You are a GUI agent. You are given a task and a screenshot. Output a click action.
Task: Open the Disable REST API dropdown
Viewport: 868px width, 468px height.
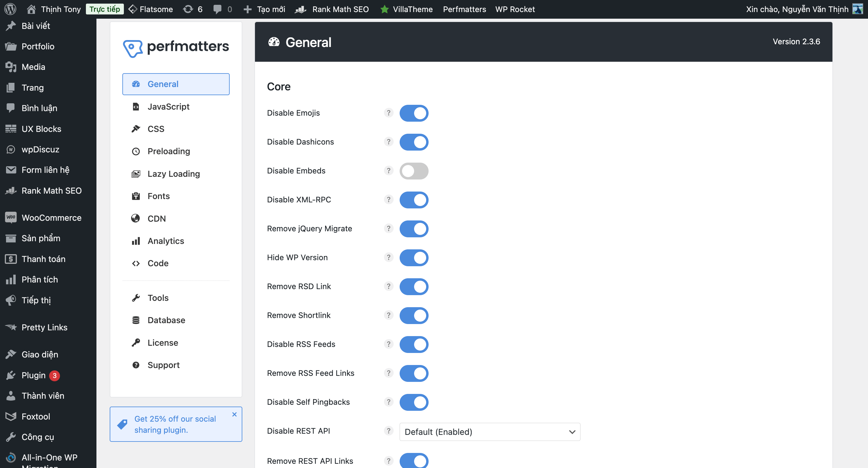coord(489,432)
